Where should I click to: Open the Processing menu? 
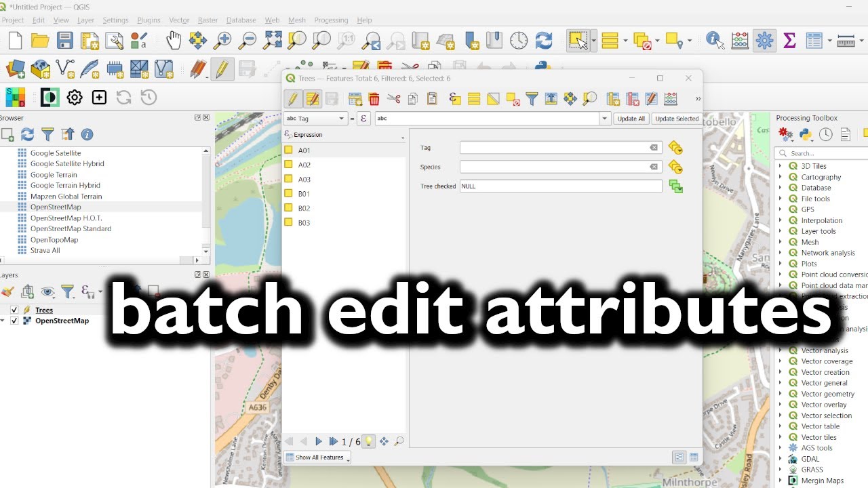(331, 20)
